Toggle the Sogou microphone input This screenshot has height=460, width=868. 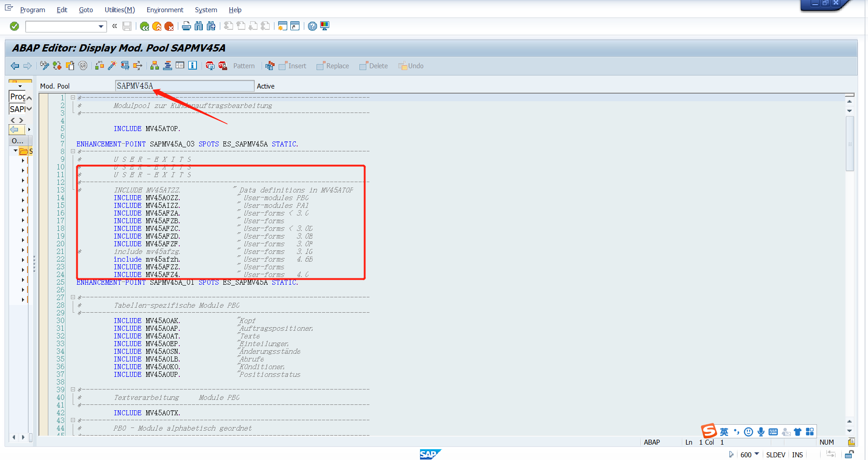click(x=761, y=432)
